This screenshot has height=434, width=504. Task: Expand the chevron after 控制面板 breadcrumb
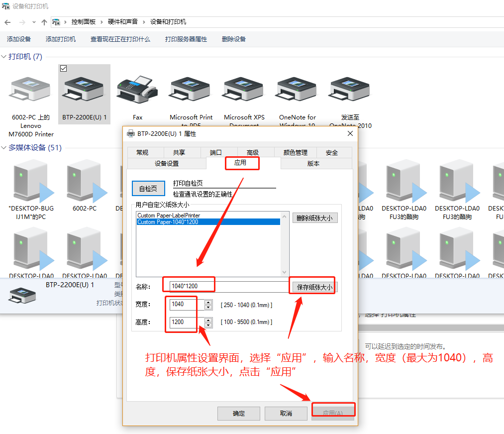[x=101, y=22]
